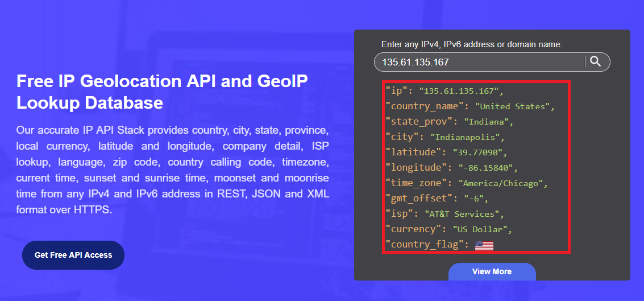Click the "currency" key
644x301 pixels.
414,229
